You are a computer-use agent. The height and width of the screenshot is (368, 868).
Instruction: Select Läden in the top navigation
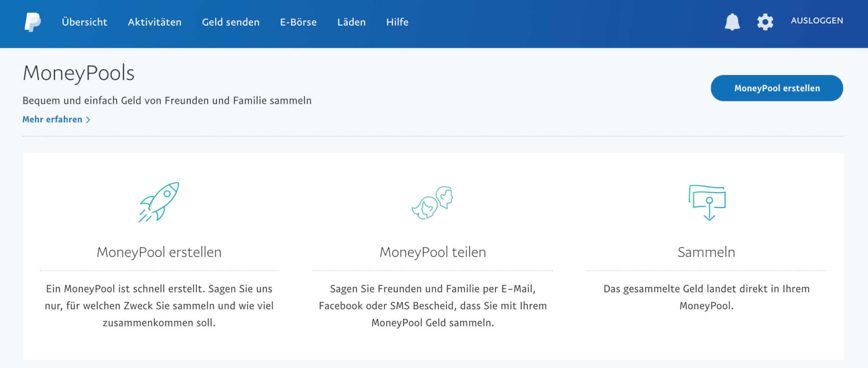(x=351, y=22)
